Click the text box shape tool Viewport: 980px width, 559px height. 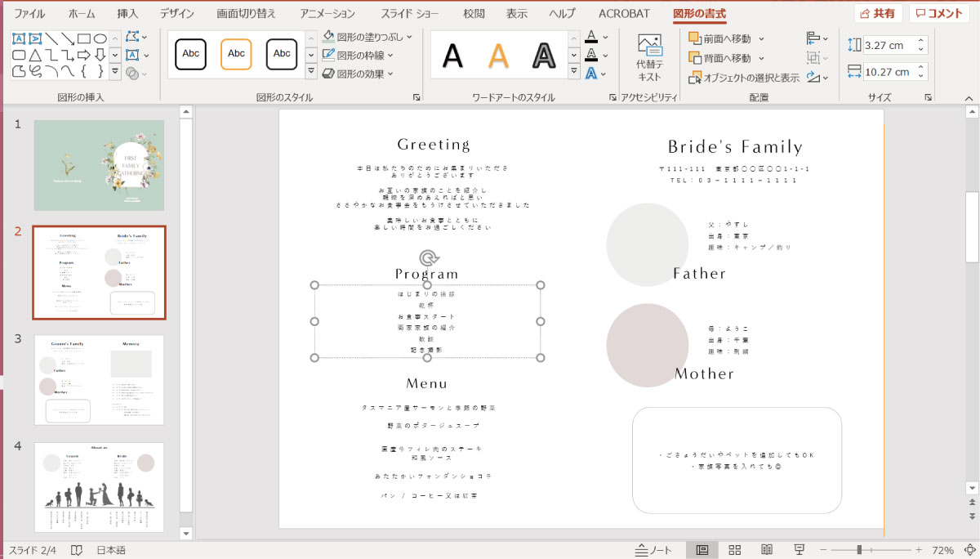pyautogui.click(x=19, y=38)
